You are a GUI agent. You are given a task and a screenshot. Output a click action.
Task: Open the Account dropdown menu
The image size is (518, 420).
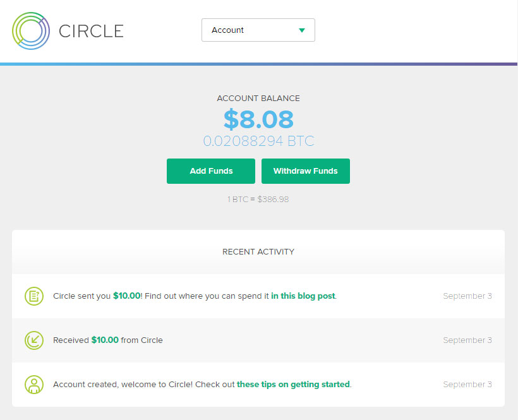tap(258, 30)
